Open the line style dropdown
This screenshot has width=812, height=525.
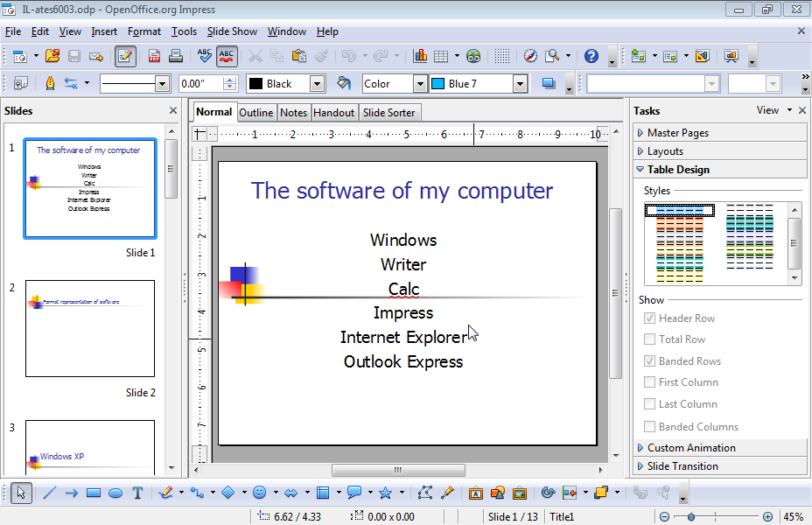coord(162,84)
